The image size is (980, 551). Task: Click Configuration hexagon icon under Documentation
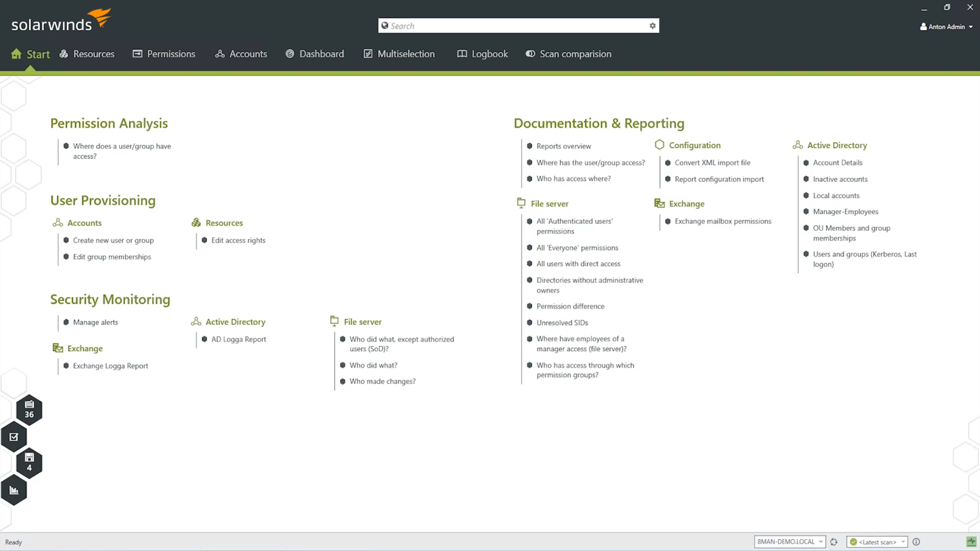coord(660,145)
